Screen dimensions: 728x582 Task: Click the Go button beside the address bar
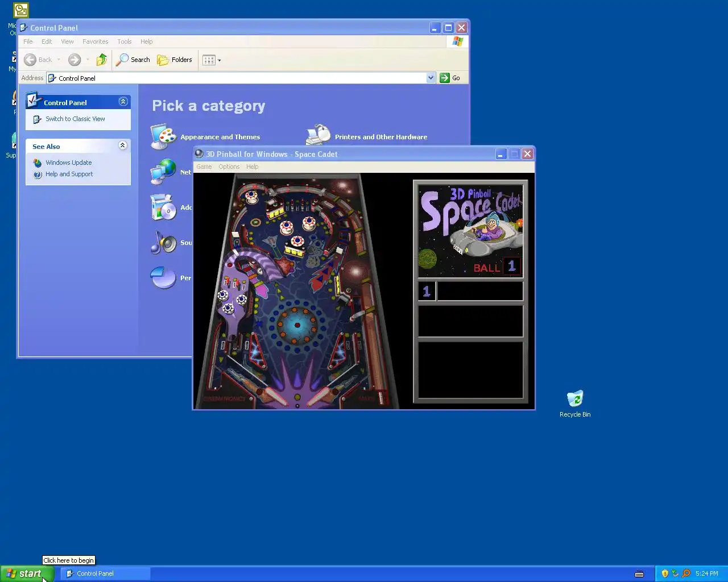click(450, 78)
